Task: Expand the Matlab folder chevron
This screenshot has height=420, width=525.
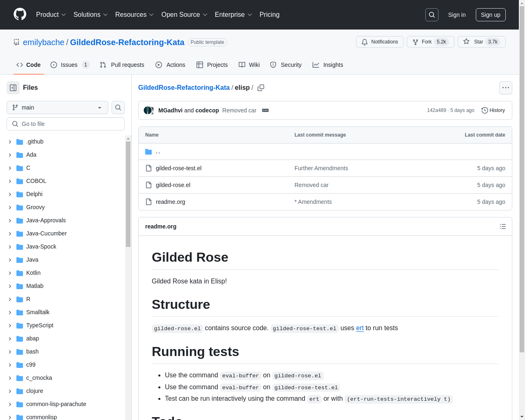Action: 10,286
